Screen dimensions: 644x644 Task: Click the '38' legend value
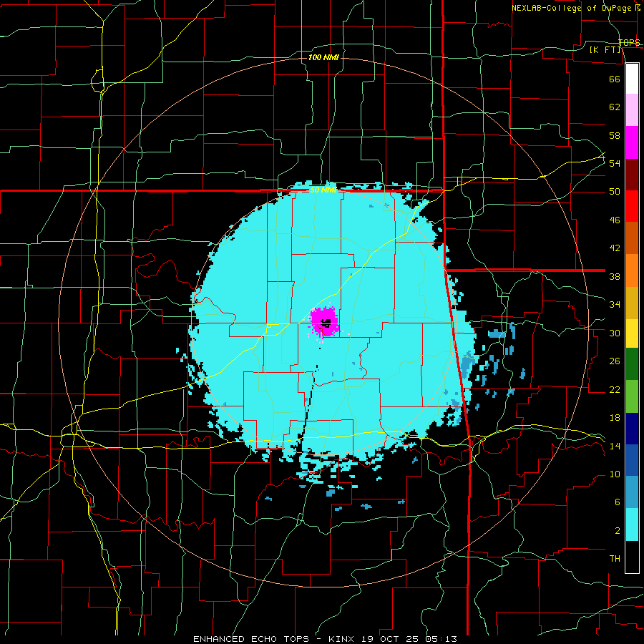pos(615,276)
